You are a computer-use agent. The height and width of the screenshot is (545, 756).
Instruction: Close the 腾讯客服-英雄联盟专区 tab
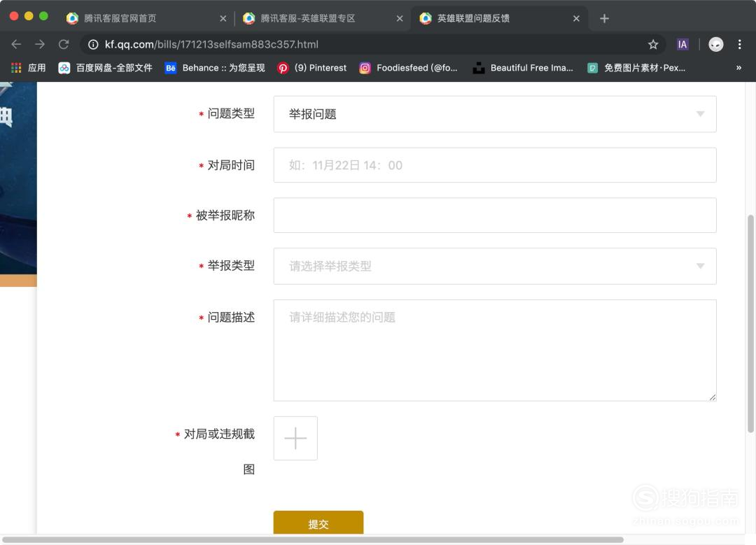400,18
